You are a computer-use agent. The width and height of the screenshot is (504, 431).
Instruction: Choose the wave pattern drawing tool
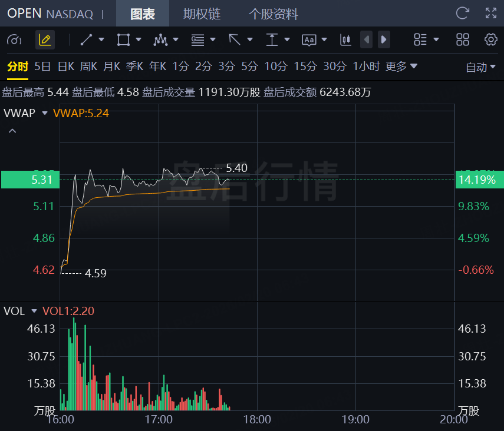tap(160, 40)
